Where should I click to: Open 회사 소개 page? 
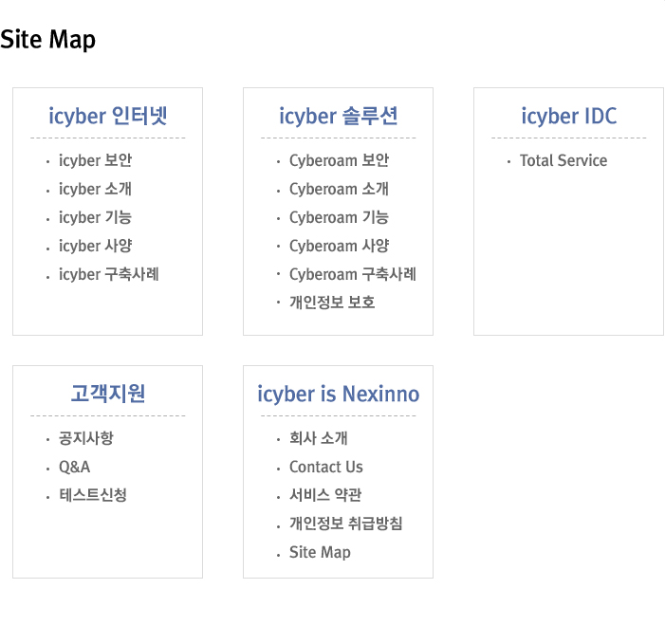(x=319, y=438)
